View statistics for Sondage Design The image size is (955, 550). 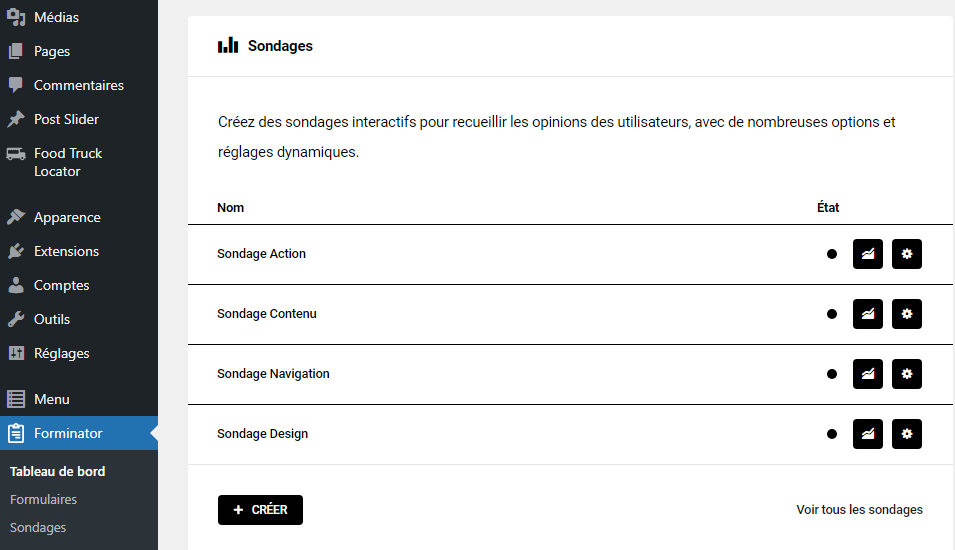867,434
